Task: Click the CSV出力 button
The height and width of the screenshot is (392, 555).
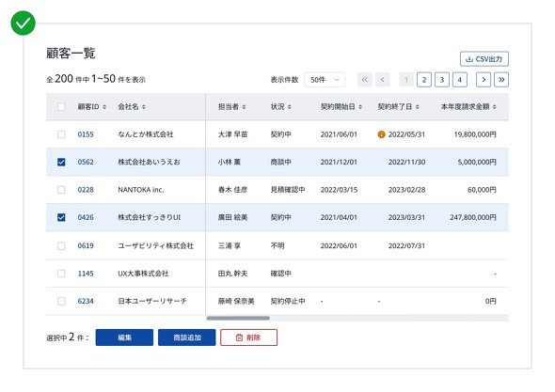Action: coord(484,58)
